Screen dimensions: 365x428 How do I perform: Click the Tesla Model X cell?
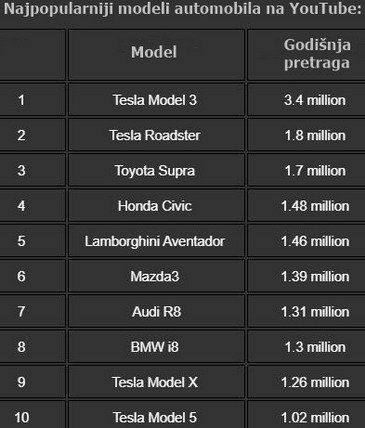pyautogui.click(x=156, y=382)
